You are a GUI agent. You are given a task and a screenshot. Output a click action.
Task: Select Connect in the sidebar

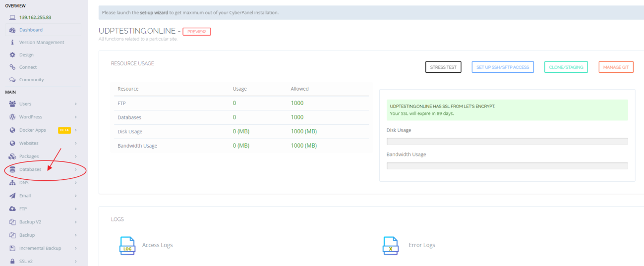click(43, 67)
